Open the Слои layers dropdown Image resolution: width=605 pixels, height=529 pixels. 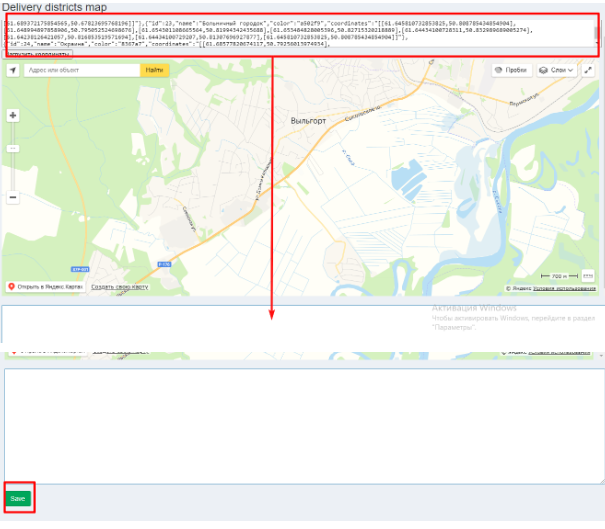click(556, 70)
